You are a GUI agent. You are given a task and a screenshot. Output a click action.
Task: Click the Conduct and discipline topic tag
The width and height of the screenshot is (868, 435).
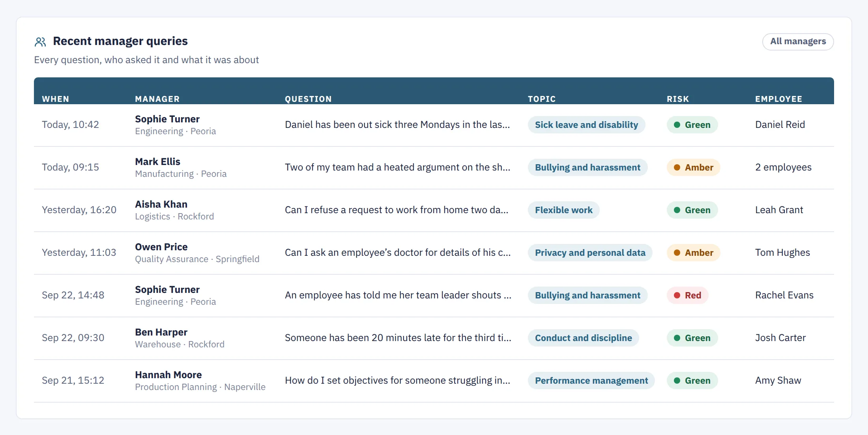[x=583, y=338]
